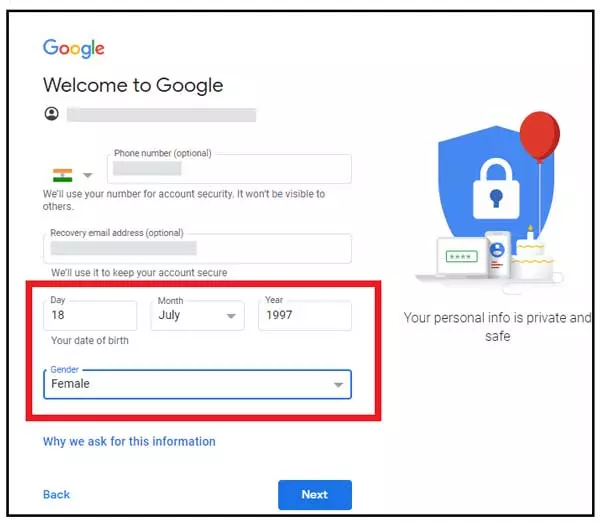Click the Gender dropdown arrow

338,385
